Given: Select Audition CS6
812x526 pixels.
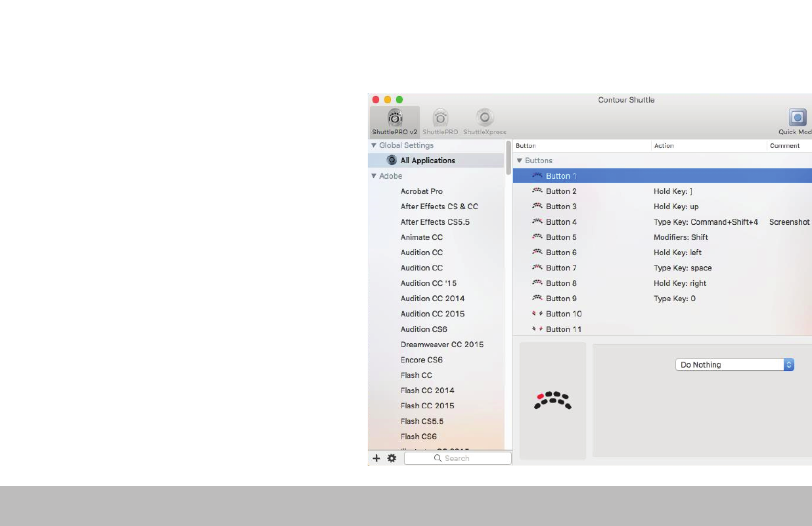Looking at the screenshot, I should [424, 329].
